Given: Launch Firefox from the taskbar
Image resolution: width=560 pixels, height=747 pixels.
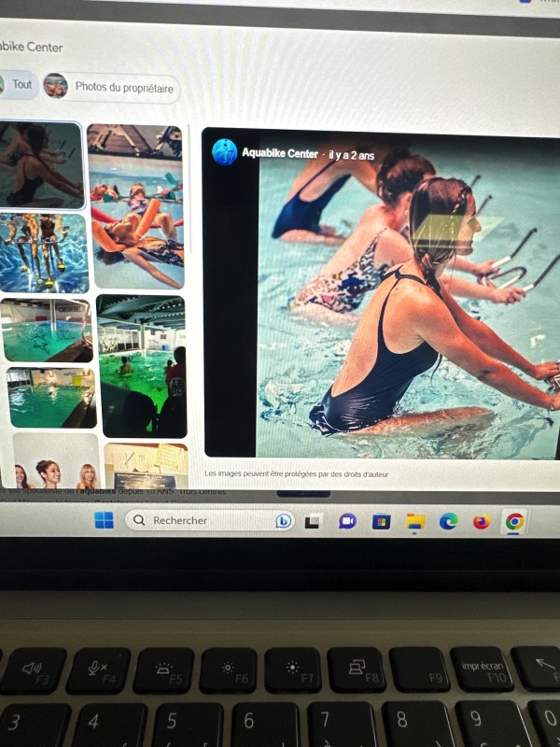Looking at the screenshot, I should pyautogui.click(x=481, y=521).
